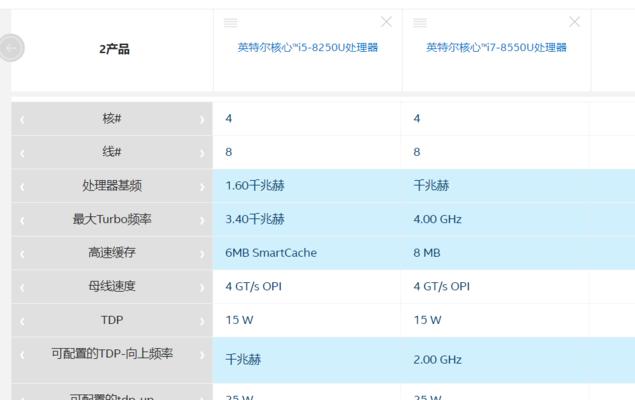Select the 处理器基频 row header
This screenshot has height=400, width=635.
[112, 185]
